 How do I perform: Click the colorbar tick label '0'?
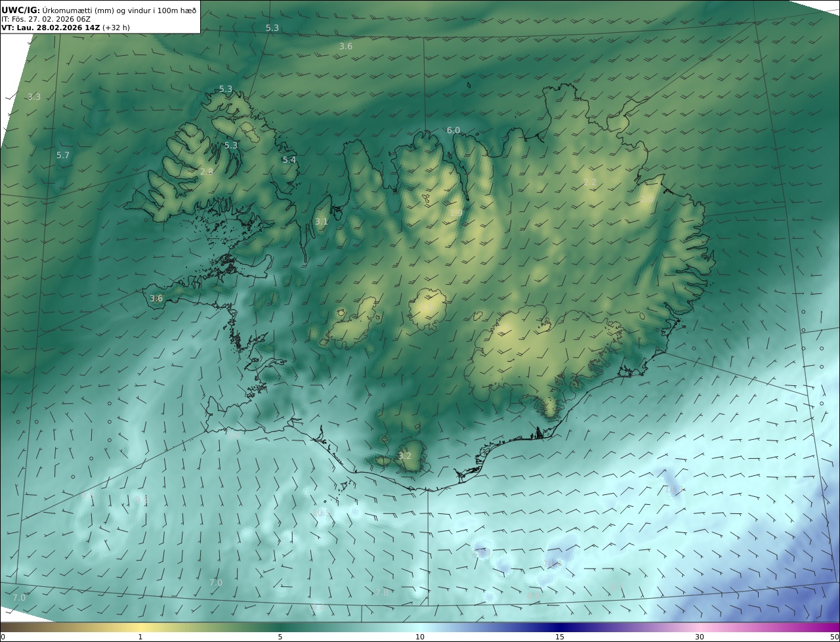tap(3, 637)
